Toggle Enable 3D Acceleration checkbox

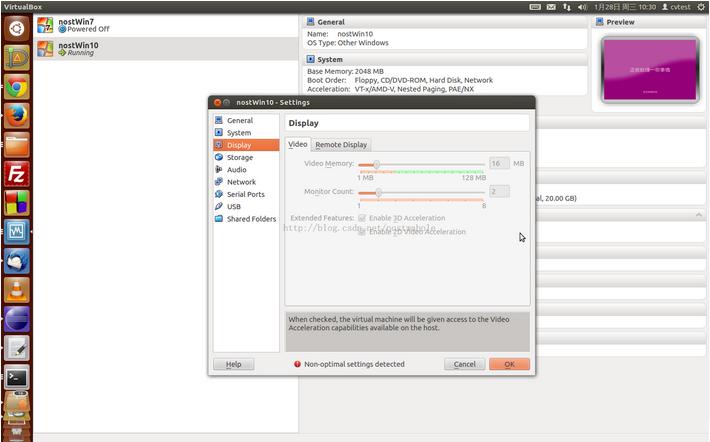pyautogui.click(x=362, y=218)
